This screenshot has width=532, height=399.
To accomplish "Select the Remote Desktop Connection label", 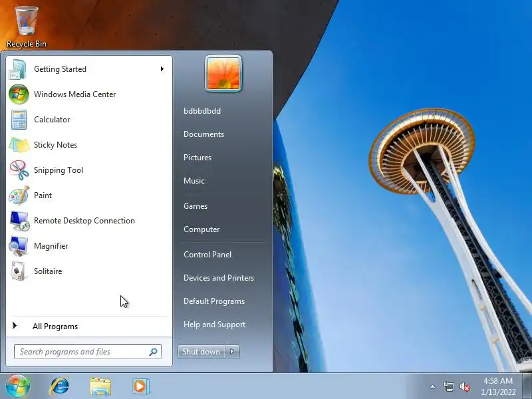I will point(84,221).
